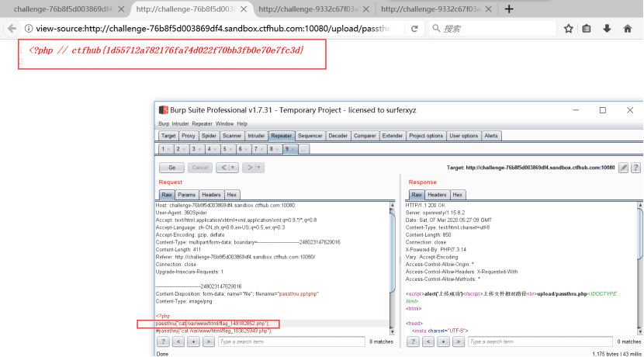
Task: Click the browser back arrow button
Action: coord(9,29)
